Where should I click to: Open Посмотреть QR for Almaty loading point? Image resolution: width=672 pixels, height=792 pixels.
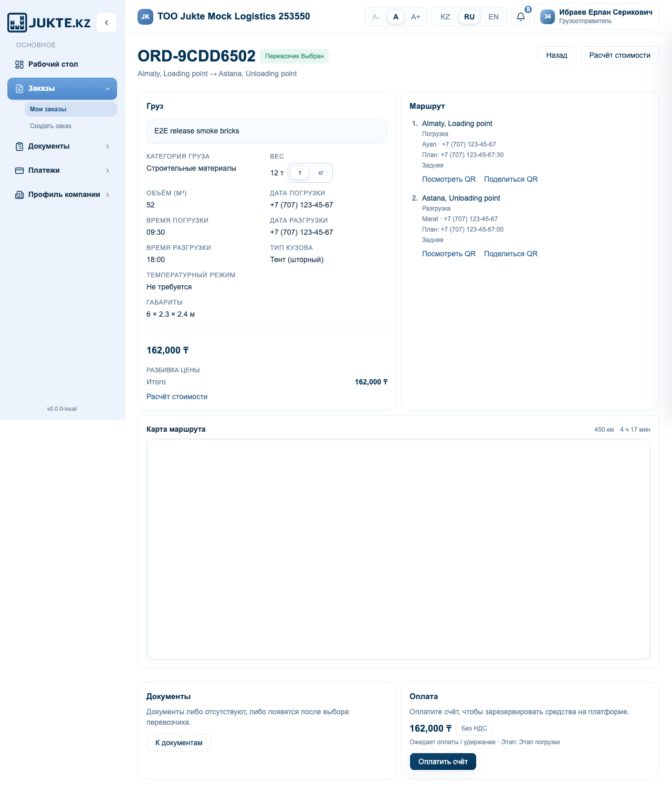click(449, 179)
